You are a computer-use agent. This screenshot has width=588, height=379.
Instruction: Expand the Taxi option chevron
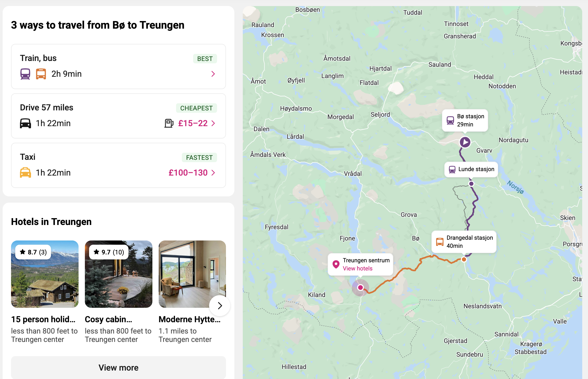tap(213, 173)
